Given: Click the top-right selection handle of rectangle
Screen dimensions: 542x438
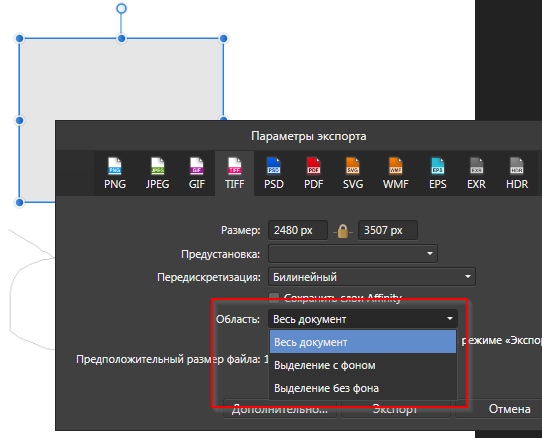Looking at the screenshot, I should [x=223, y=38].
